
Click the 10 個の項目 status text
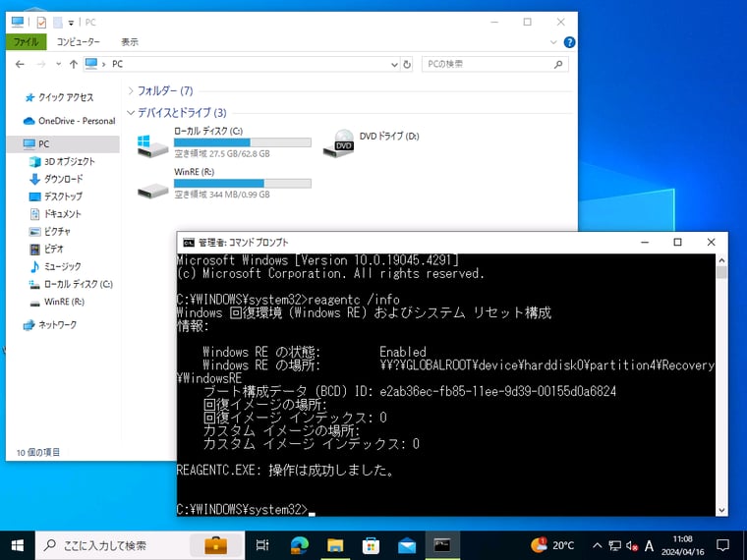(x=38, y=452)
